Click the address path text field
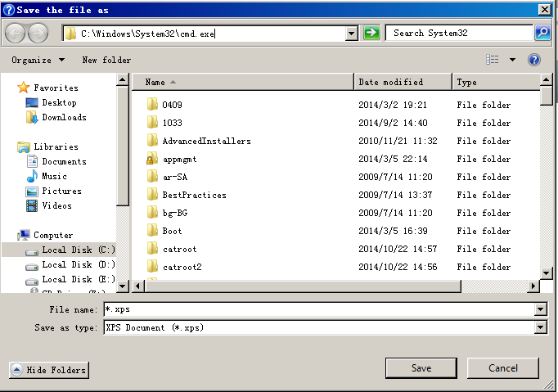The width and height of the screenshot is (558, 392). click(x=212, y=34)
